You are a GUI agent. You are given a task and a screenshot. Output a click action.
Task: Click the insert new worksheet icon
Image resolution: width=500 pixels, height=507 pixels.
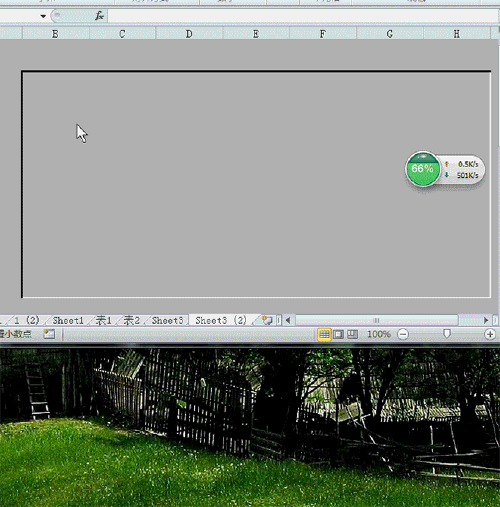coord(267,320)
